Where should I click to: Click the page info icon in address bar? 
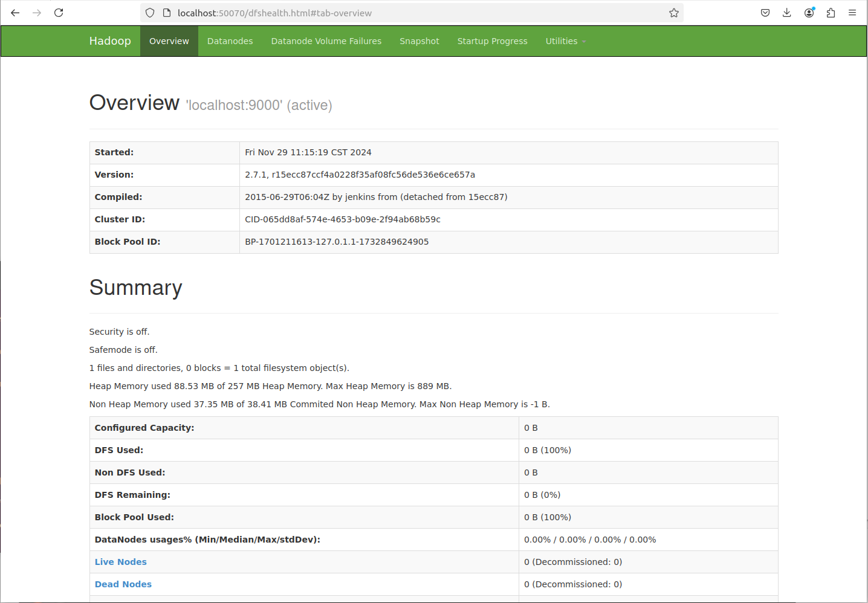[167, 13]
